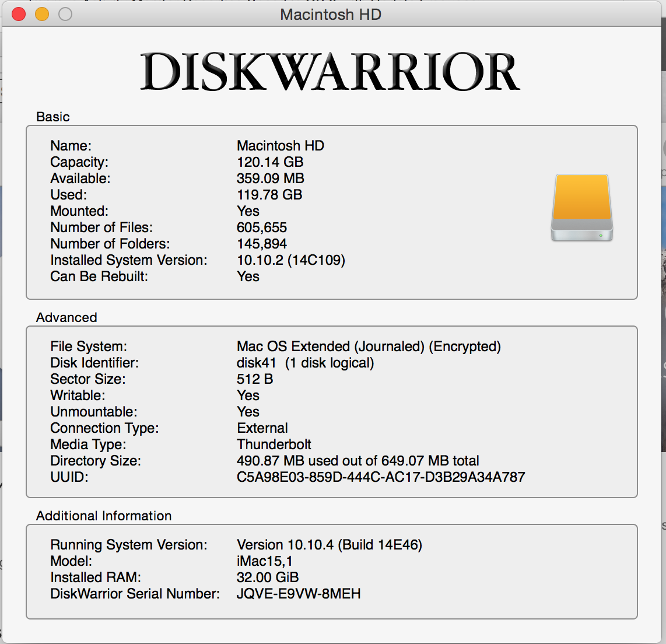The image size is (666, 644).
Task: Select the folder count 145,894
Action: [x=262, y=244]
